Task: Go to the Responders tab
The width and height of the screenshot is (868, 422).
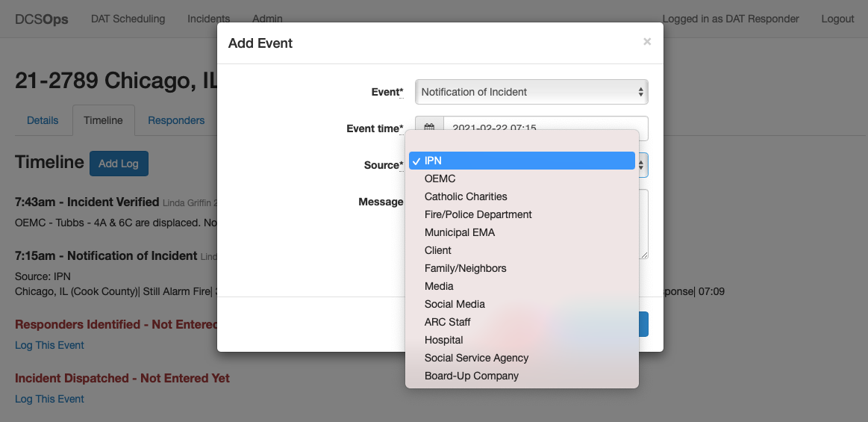Action: click(176, 120)
